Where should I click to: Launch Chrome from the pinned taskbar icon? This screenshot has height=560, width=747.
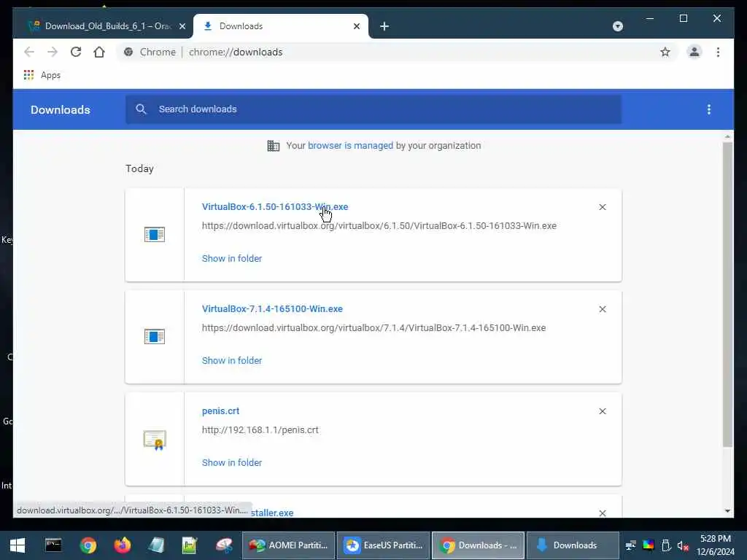(x=88, y=545)
